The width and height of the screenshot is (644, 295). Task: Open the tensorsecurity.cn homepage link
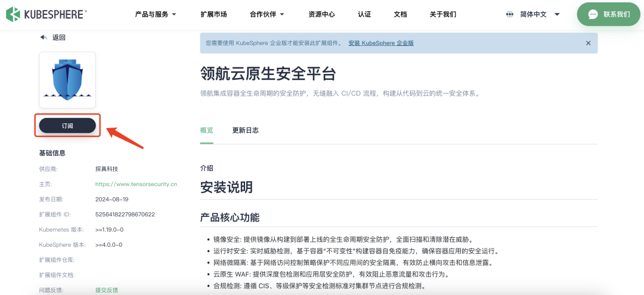point(136,184)
